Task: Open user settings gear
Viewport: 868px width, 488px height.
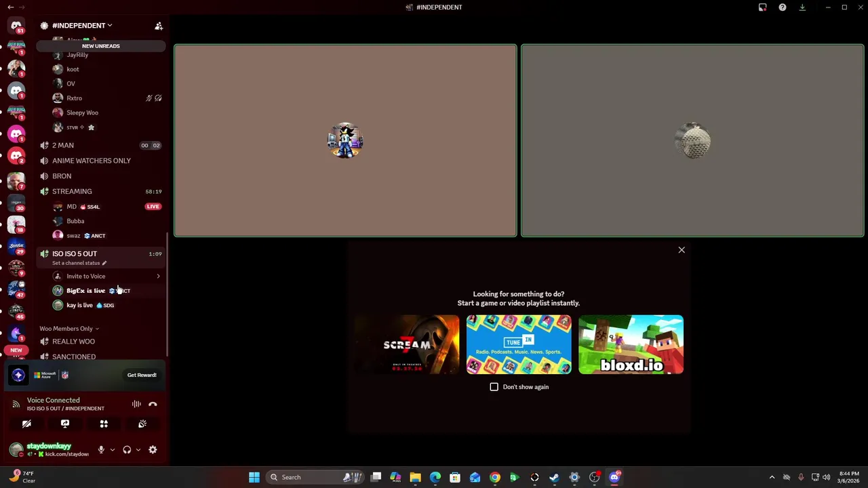Action: pyautogui.click(x=153, y=450)
